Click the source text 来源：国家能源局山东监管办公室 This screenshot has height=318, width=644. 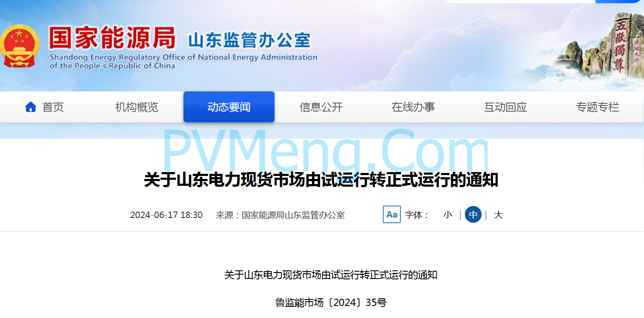click(280, 215)
